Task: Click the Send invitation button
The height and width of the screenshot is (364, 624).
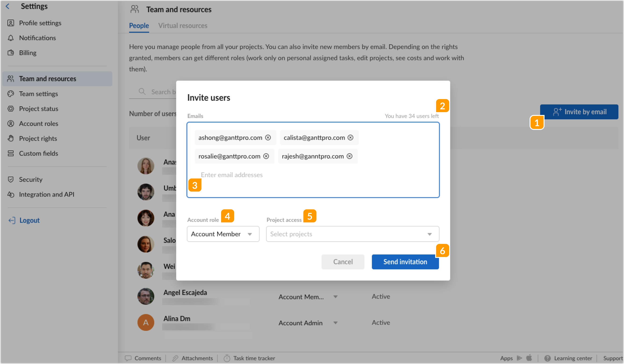Action: [x=405, y=262]
